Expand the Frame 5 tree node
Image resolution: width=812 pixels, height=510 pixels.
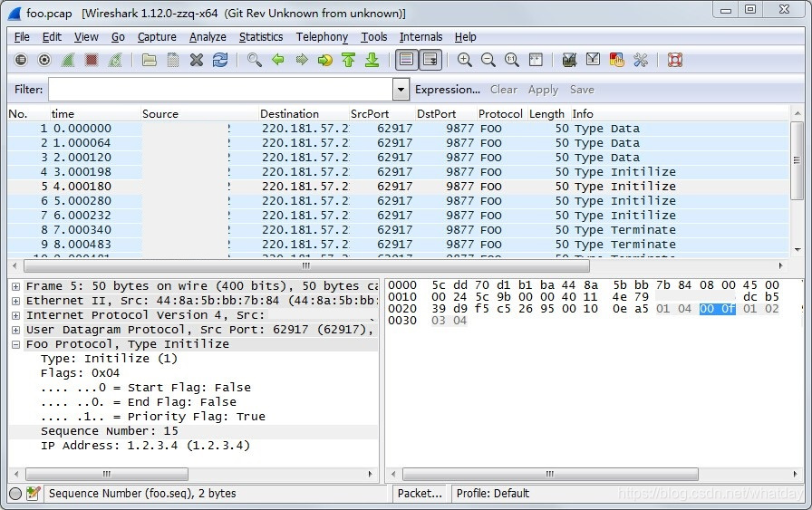pos(16,286)
